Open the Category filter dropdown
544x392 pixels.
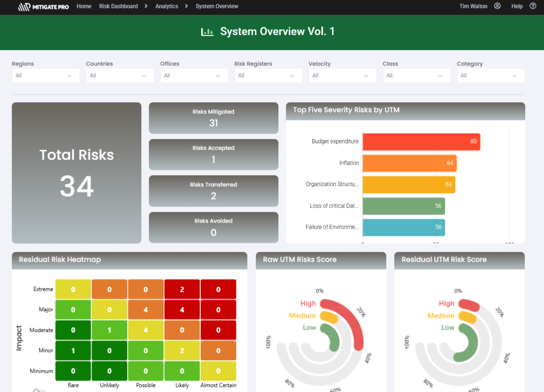491,75
